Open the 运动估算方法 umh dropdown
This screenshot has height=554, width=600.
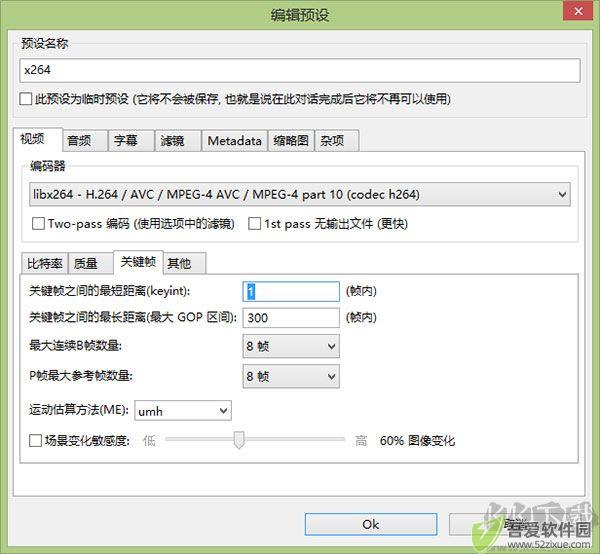point(183,411)
